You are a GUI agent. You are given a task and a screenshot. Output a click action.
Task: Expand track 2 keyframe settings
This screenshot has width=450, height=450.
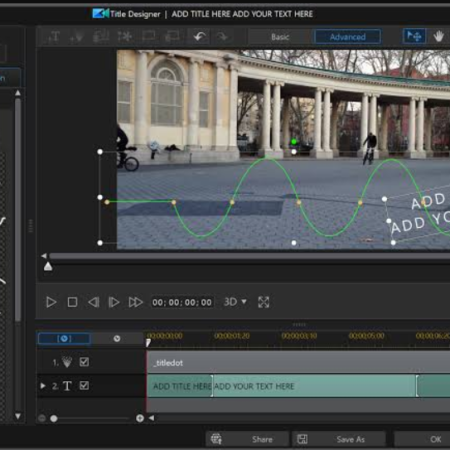43,386
